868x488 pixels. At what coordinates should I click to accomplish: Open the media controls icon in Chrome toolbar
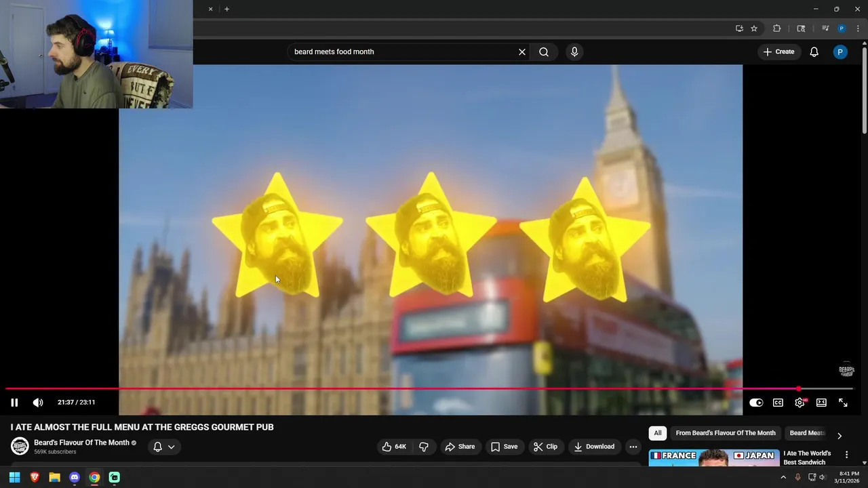[x=825, y=28]
